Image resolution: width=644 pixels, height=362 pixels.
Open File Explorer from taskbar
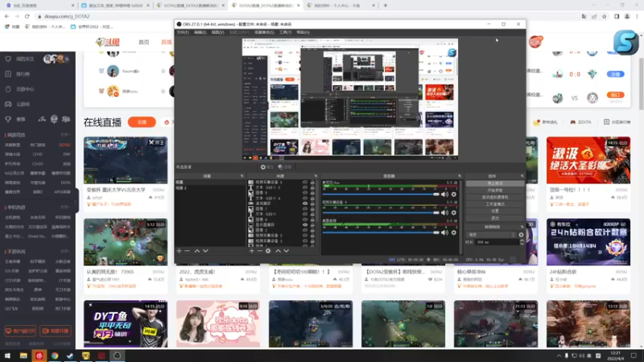pos(23,356)
